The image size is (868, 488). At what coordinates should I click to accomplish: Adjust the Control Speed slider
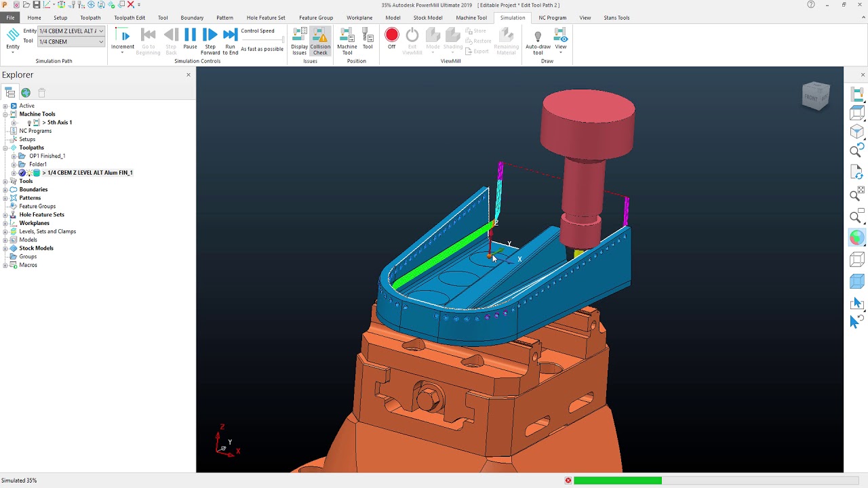[262, 40]
